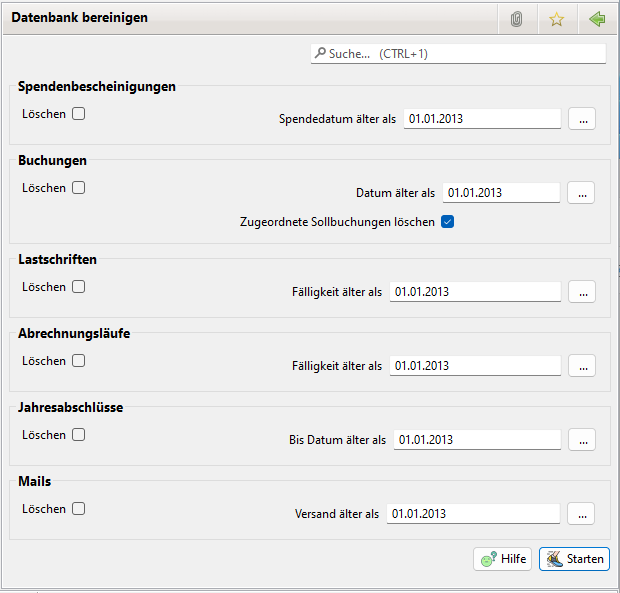Screen dimensions: 620x593
Task: Check Löschen for Abrechnungsläufe
Action: 78,361
